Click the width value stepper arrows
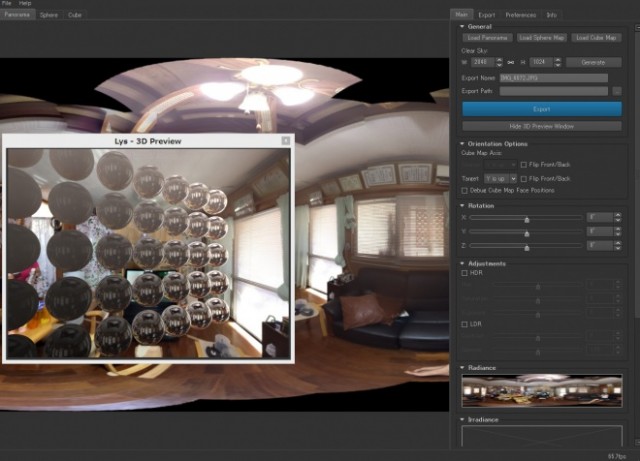 click(x=499, y=62)
